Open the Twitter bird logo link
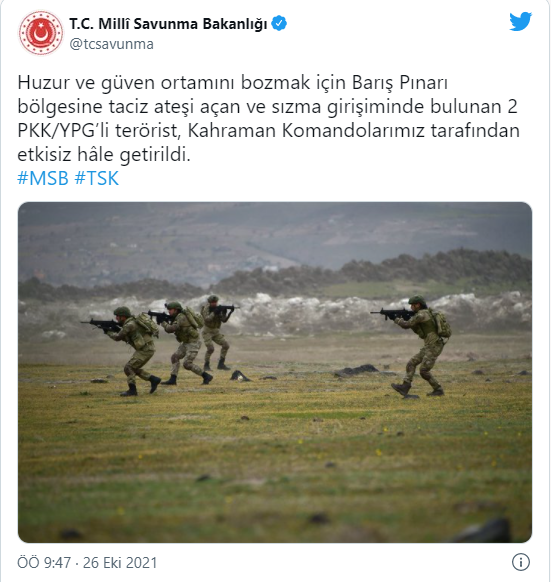The width and height of the screenshot is (551, 582). coord(520,22)
